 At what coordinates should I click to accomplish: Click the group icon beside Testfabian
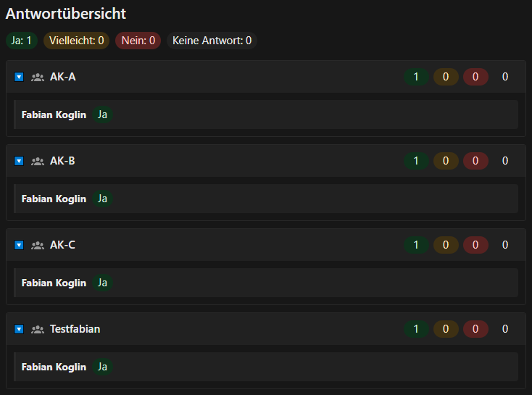point(38,329)
